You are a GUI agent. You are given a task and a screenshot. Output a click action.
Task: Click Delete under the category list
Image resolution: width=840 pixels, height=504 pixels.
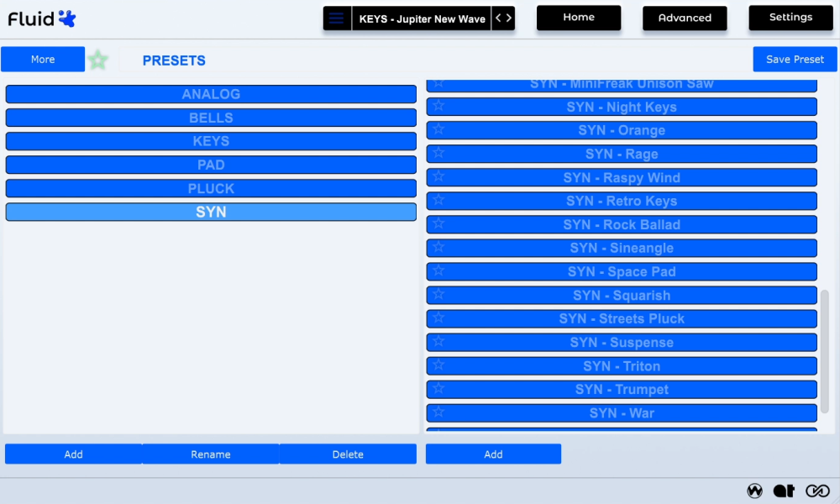tap(348, 454)
